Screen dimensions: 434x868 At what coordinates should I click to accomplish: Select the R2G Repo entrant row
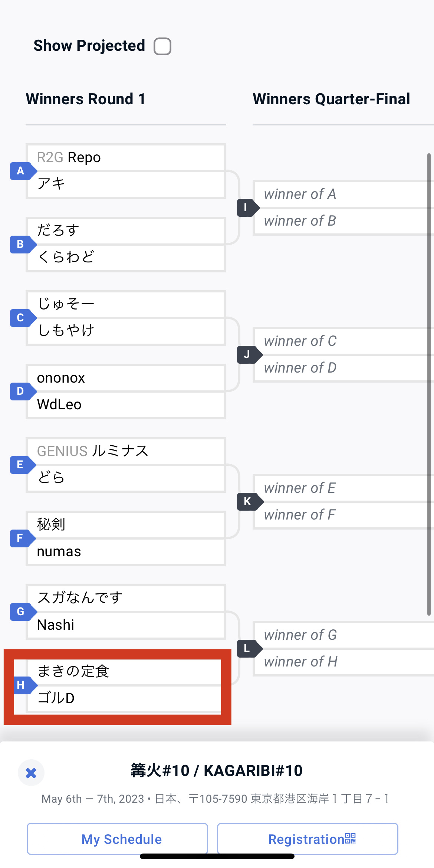coord(125,158)
